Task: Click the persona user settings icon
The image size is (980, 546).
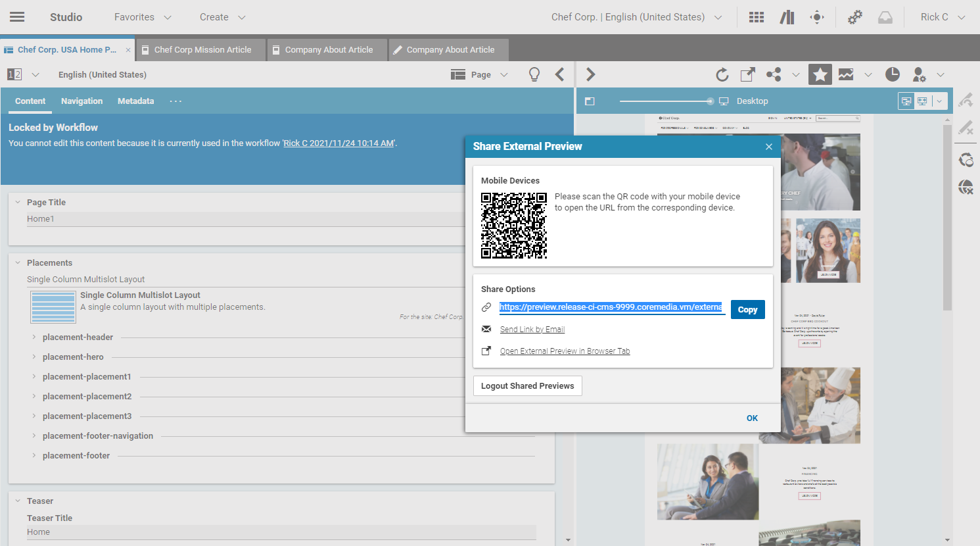Action: (x=920, y=74)
